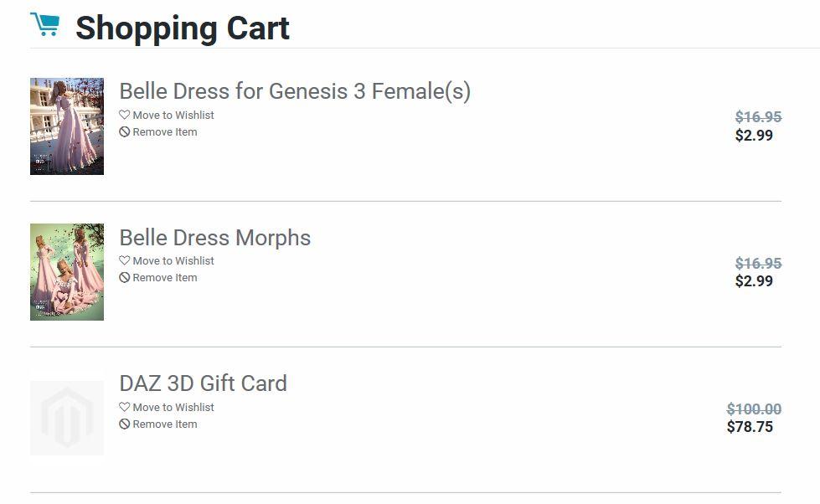Click remove icon for DAZ 3D Gift Card

[x=125, y=424]
